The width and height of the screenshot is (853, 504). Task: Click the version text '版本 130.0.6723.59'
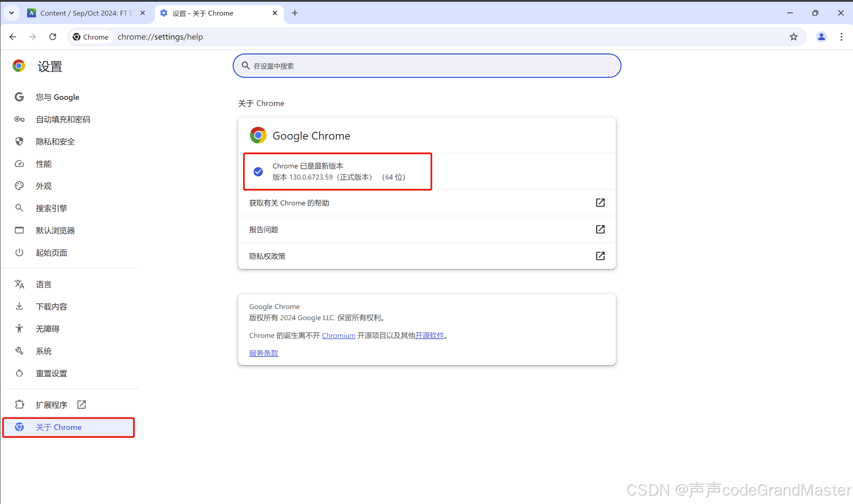tap(303, 177)
